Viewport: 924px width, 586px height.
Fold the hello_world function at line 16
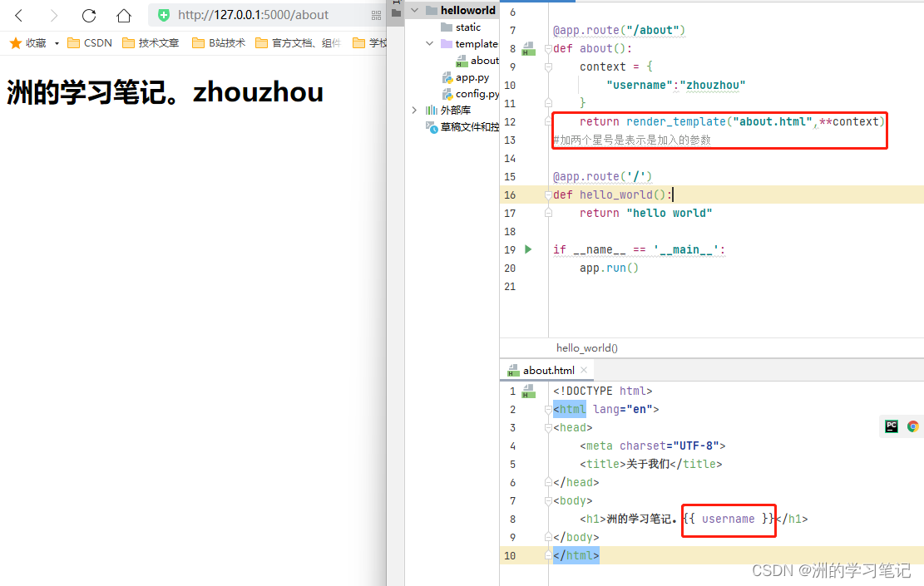(548, 195)
